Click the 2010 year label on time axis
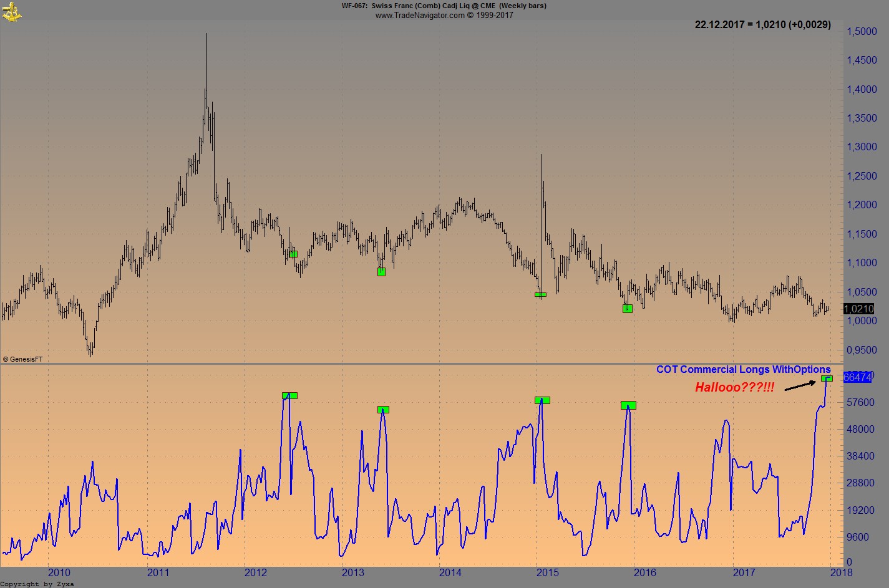 pos(59,572)
